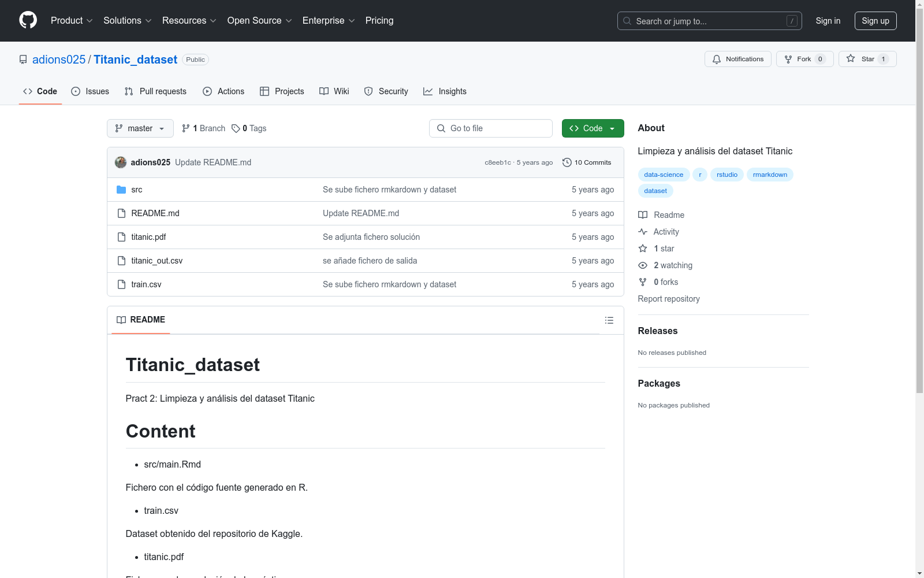Open the master branch selector dropdown

[140, 128]
